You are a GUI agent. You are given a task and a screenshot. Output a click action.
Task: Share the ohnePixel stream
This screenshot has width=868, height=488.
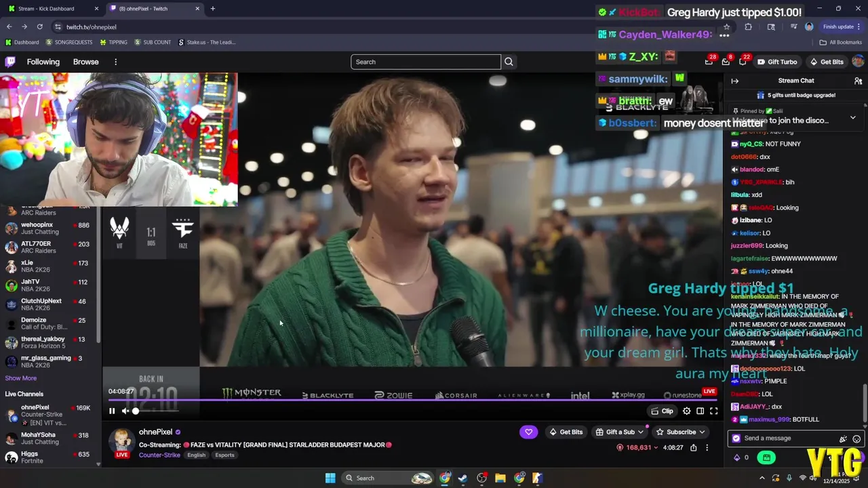693,447
